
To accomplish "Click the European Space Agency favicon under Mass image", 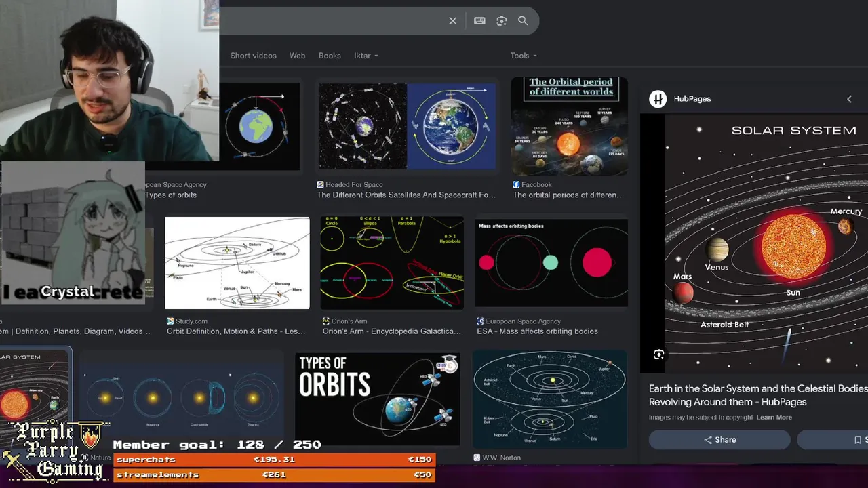I will pyautogui.click(x=480, y=321).
